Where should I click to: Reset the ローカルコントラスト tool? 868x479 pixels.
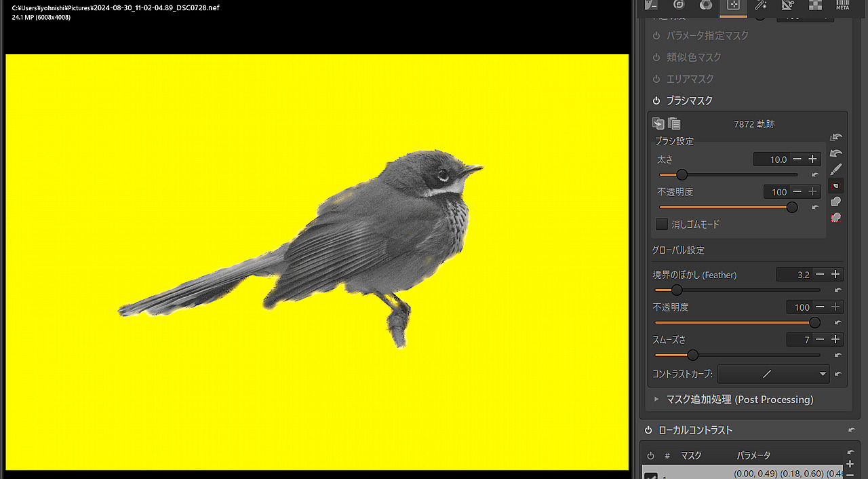(x=852, y=430)
